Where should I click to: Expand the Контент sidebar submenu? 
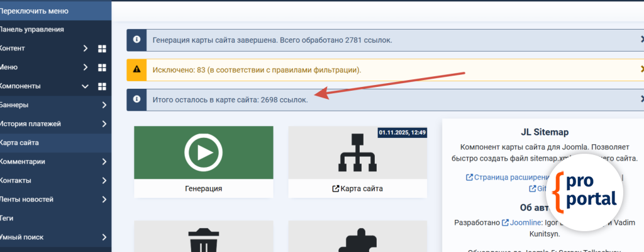pyautogui.click(x=85, y=49)
